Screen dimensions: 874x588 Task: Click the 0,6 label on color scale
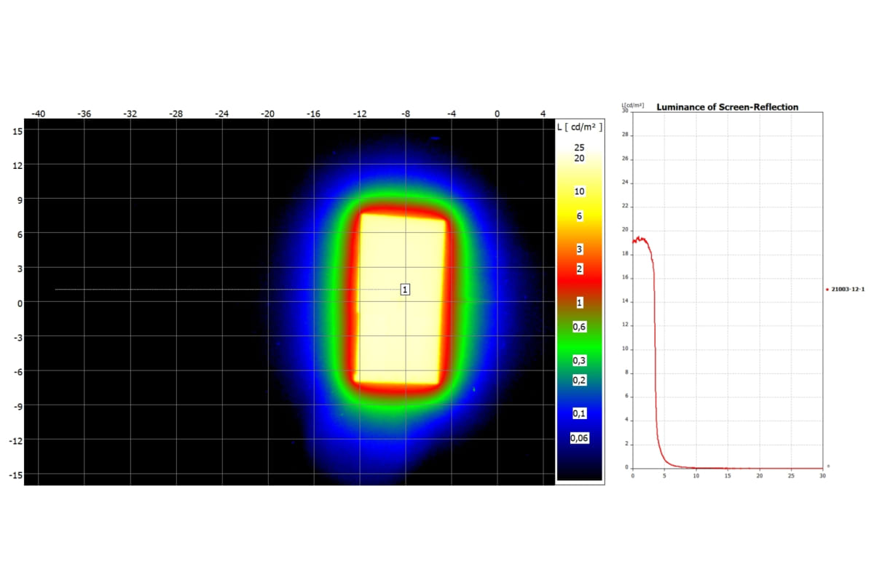tap(579, 327)
